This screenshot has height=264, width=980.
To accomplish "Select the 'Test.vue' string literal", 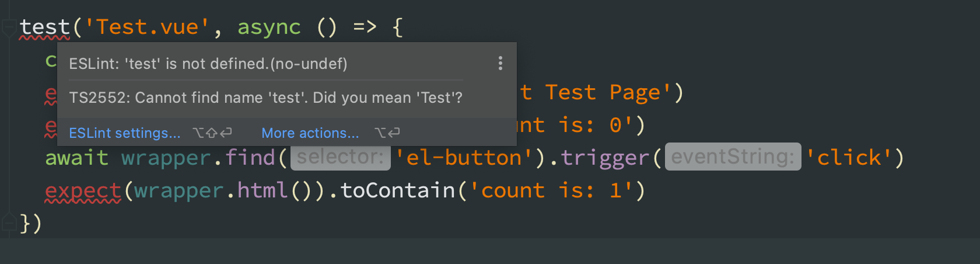I will pyautogui.click(x=148, y=27).
